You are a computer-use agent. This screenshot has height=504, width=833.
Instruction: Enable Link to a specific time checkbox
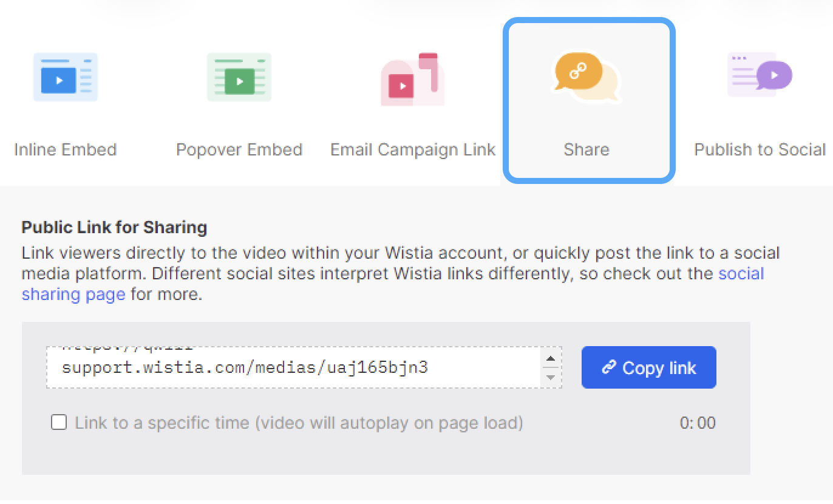coord(59,422)
